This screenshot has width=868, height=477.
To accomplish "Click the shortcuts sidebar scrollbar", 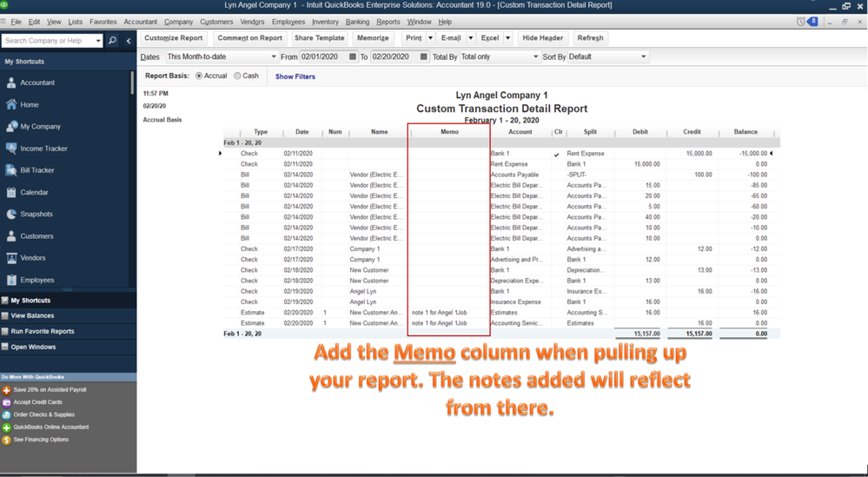I will (x=132, y=83).
